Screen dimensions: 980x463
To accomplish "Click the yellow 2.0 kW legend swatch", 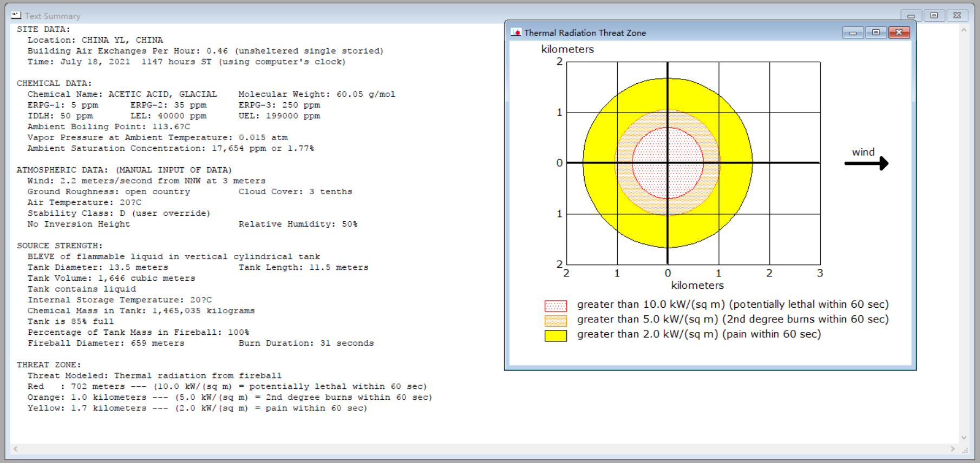I will pyautogui.click(x=556, y=336).
